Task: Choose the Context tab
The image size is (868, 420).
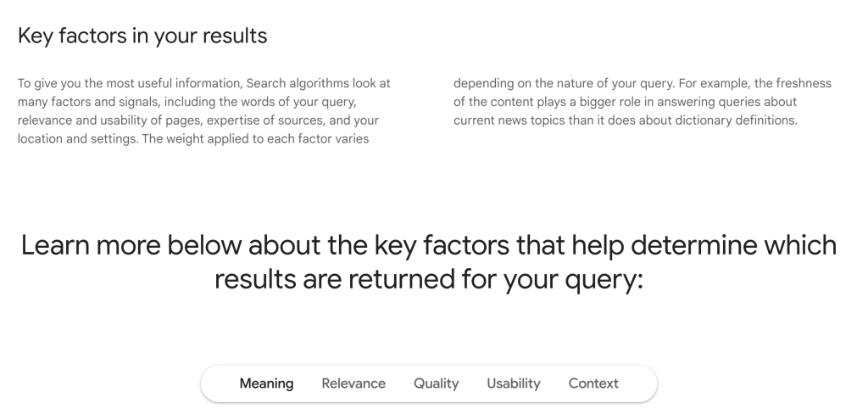Action: click(x=593, y=384)
